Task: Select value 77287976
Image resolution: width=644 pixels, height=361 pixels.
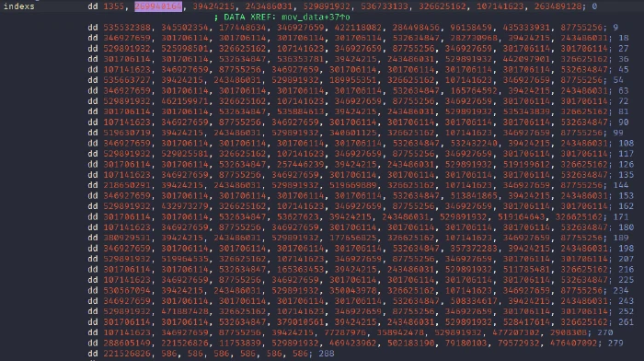Action: coord(345,333)
